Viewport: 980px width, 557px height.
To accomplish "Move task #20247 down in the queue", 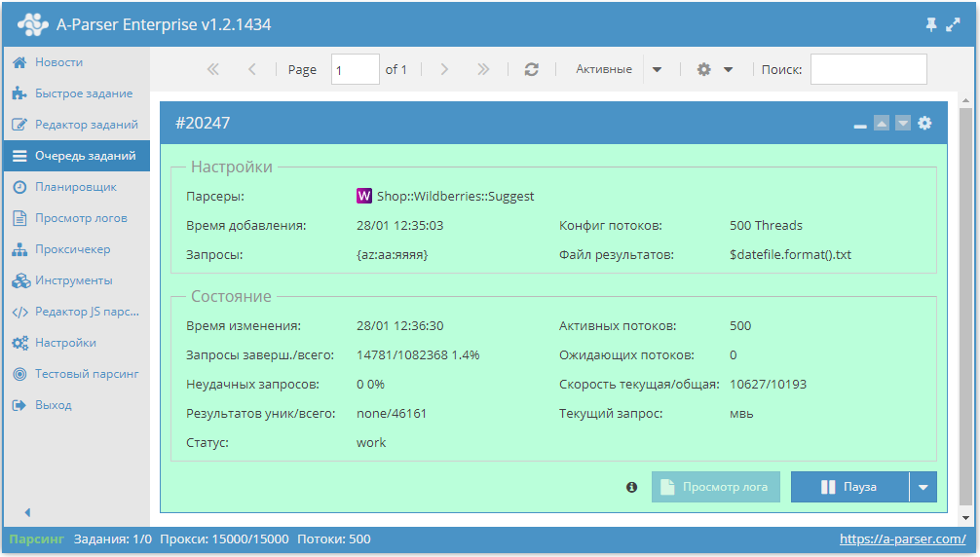I will click(903, 123).
